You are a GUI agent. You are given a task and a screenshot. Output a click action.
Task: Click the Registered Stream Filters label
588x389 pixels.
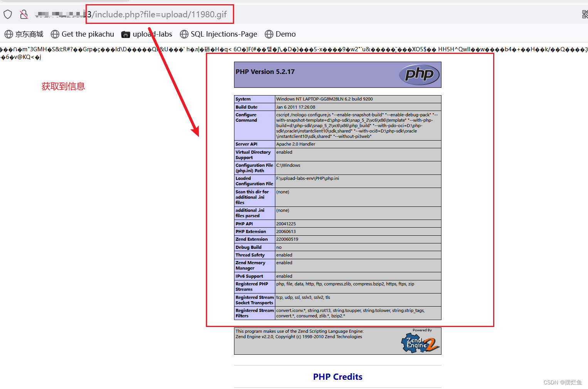coord(254,313)
